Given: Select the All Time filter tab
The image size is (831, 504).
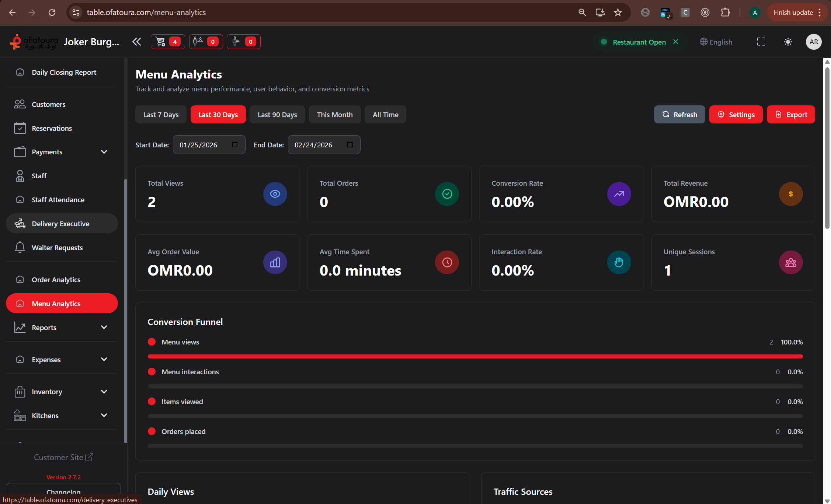Looking at the screenshot, I should click(385, 115).
